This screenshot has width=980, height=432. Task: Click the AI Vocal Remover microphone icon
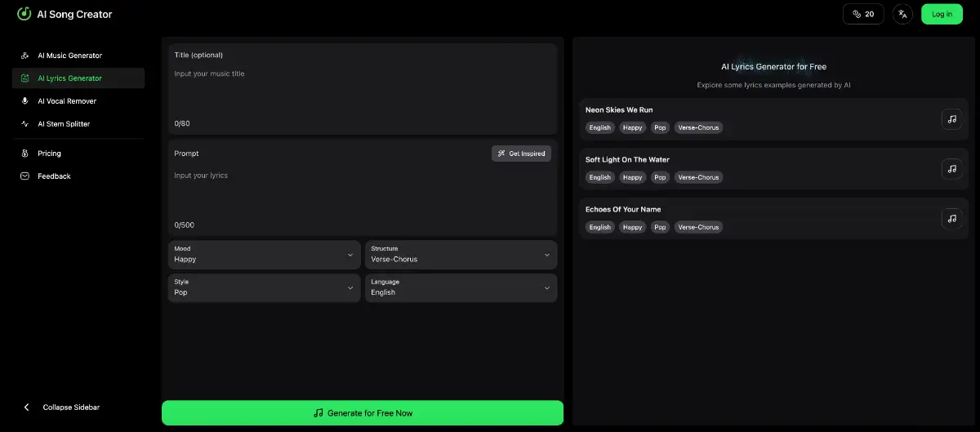[x=25, y=101]
